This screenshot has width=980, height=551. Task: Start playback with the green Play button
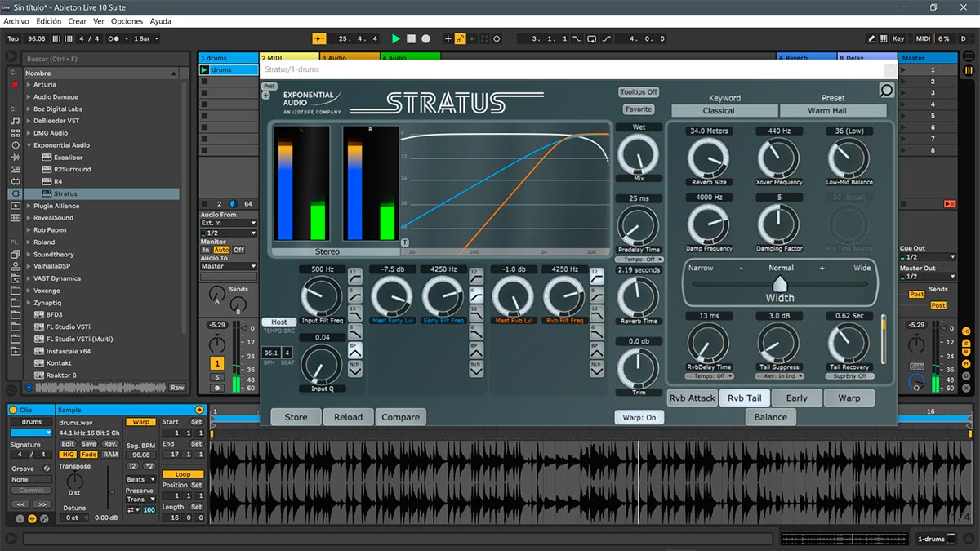(x=396, y=38)
